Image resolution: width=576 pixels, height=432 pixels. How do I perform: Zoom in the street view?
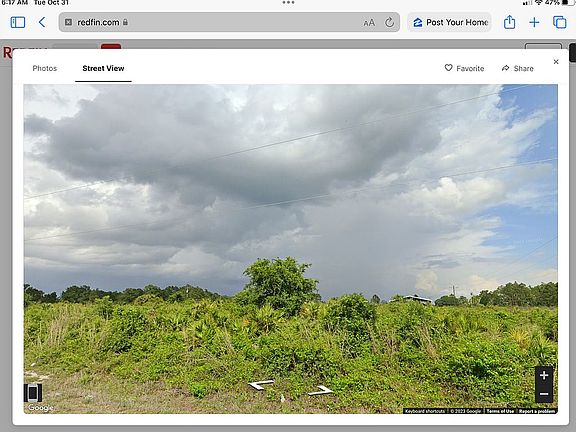544,375
